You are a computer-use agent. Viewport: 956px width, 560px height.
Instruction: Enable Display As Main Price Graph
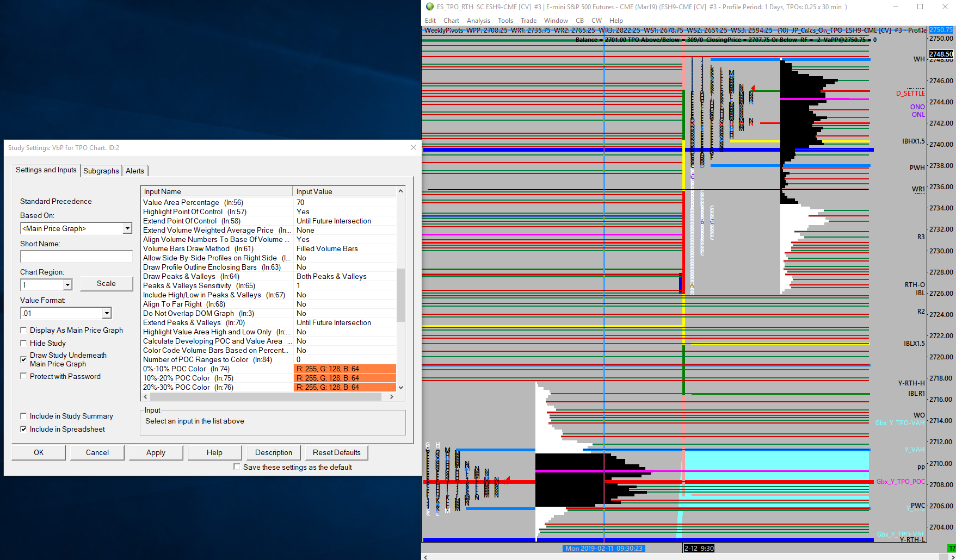(x=24, y=330)
